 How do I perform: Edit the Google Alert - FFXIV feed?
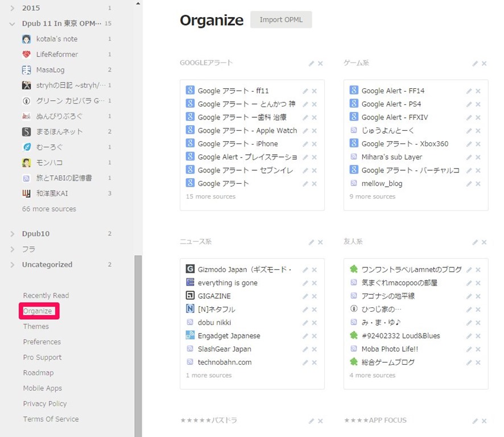coord(469,118)
